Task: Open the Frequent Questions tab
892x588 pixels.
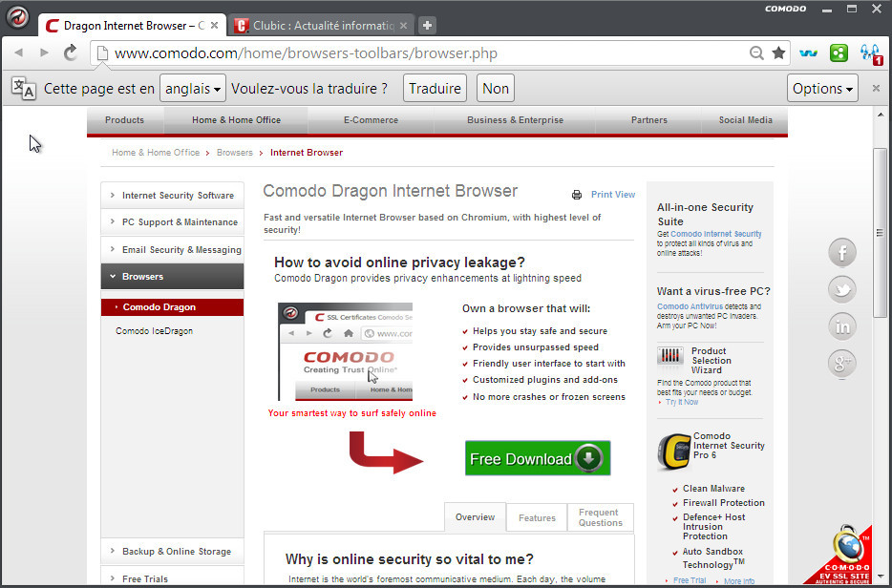Action: (600, 517)
